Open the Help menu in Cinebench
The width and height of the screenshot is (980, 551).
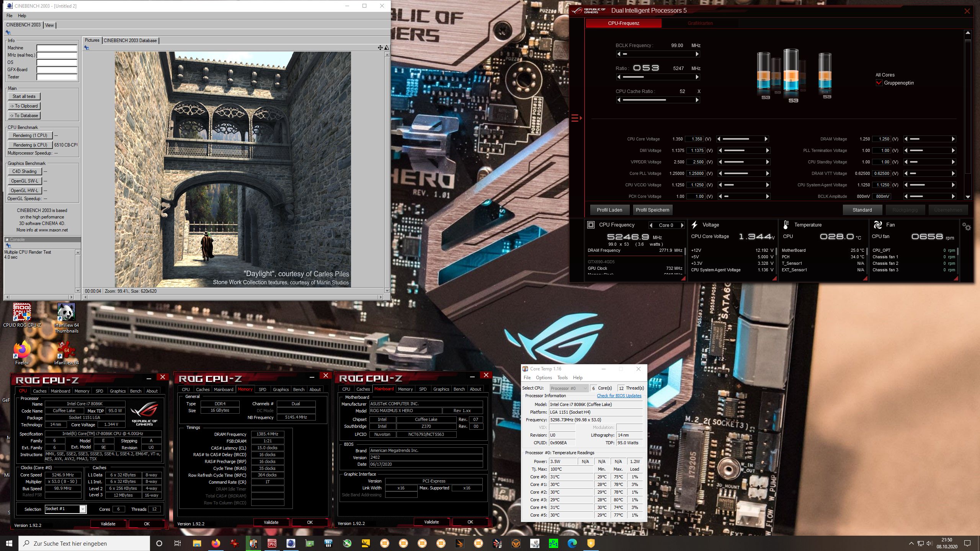22,16
